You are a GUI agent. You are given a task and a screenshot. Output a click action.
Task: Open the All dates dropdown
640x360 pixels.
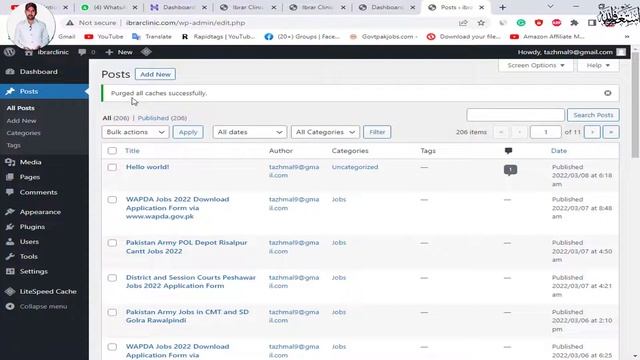(x=250, y=132)
